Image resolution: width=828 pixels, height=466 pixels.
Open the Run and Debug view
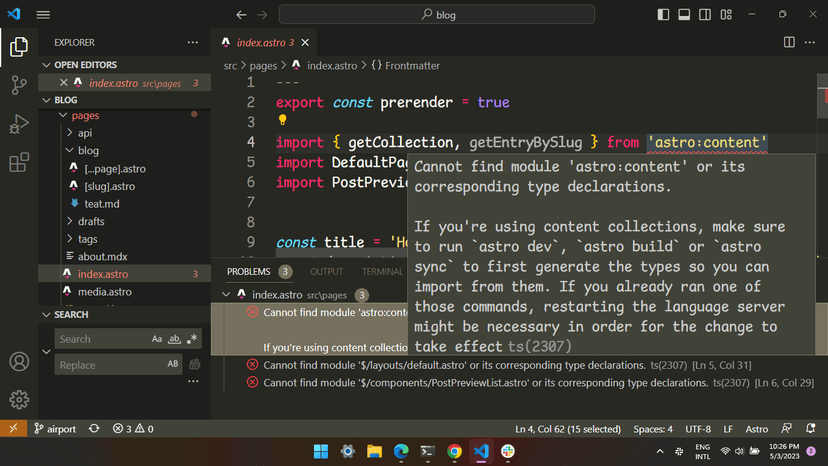[x=18, y=124]
